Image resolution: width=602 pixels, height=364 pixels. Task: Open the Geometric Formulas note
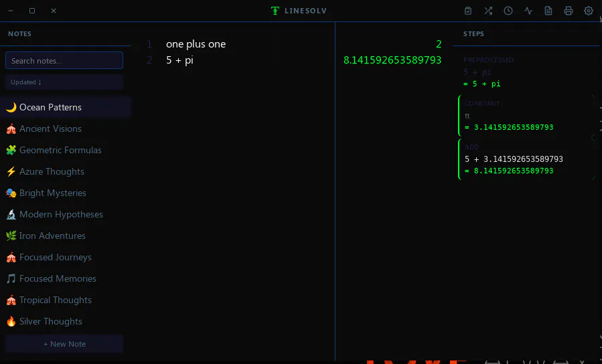[x=66, y=150]
